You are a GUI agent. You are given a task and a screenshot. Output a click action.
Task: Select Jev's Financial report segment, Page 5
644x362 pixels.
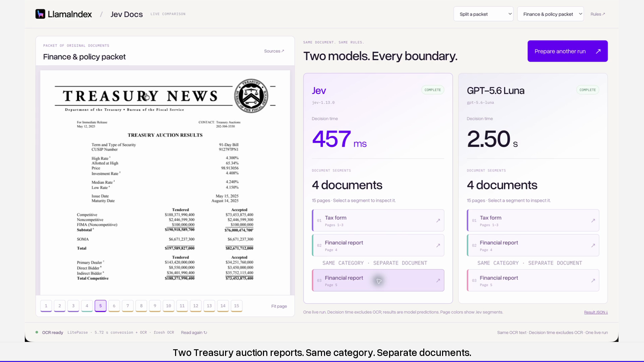[378, 281]
